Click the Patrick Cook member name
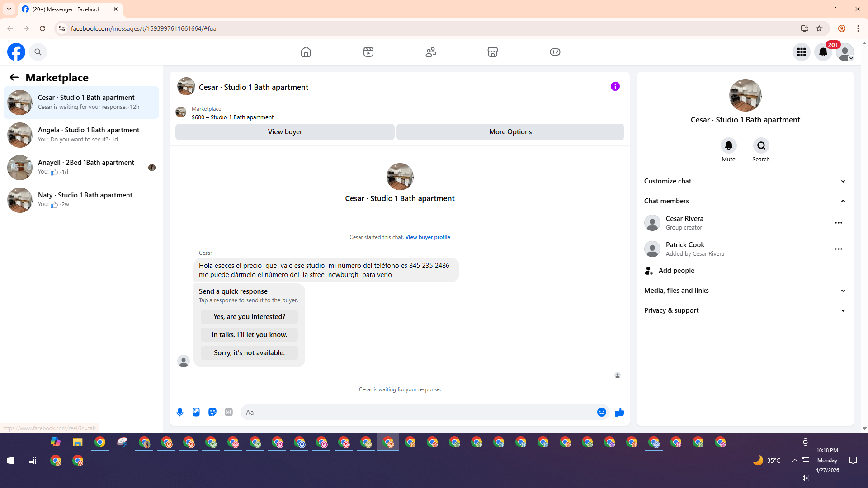This screenshot has width=868, height=488. coord(685,245)
